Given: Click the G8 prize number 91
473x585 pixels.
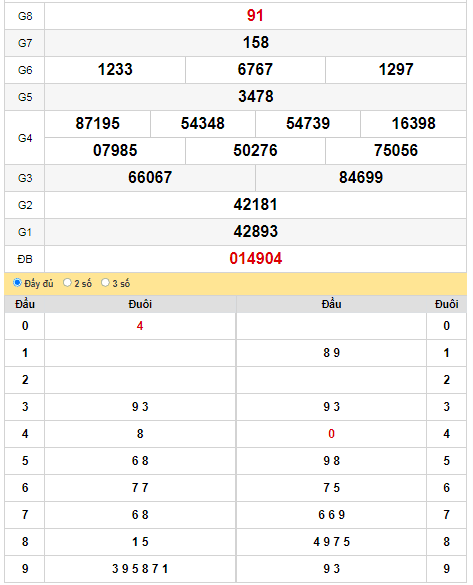Looking at the screenshot, I should pos(256,16).
